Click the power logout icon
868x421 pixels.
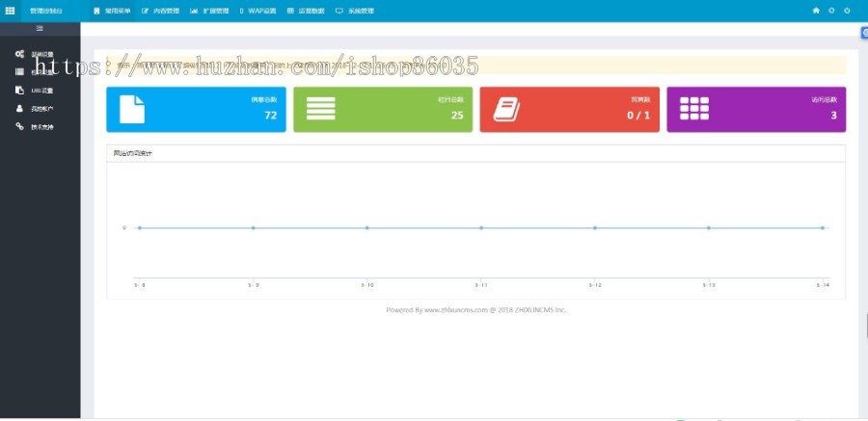[847, 11]
